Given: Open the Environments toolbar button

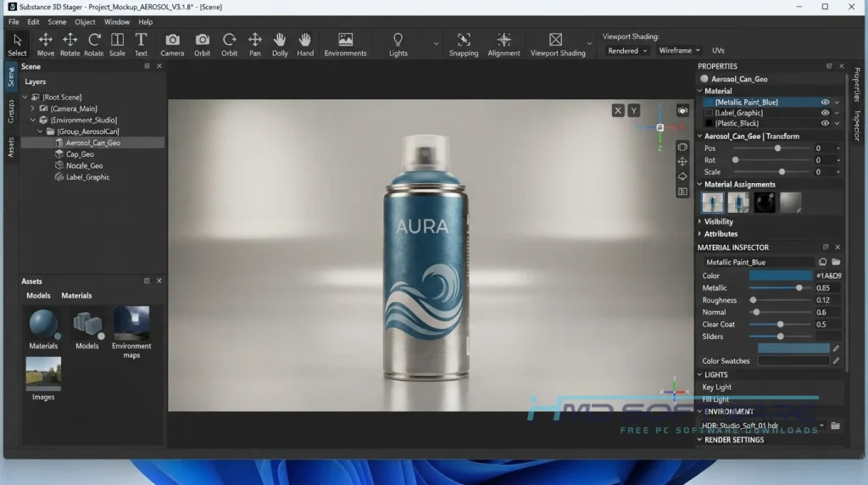Looking at the screenshot, I should pos(346,44).
